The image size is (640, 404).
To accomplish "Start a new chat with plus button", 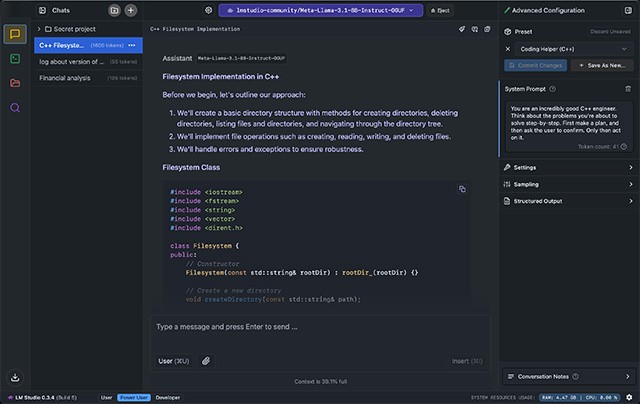I will (130, 10).
